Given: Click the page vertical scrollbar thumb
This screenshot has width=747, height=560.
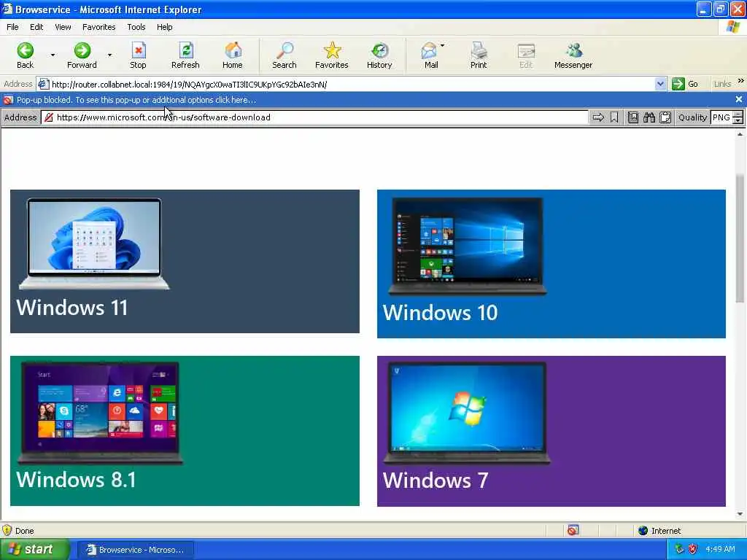Looking at the screenshot, I should click(x=740, y=238).
